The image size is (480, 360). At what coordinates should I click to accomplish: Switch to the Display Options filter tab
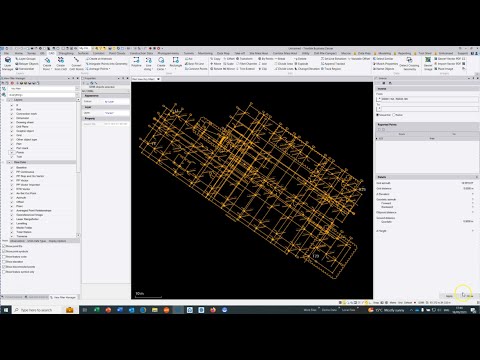pyautogui.click(x=57, y=241)
